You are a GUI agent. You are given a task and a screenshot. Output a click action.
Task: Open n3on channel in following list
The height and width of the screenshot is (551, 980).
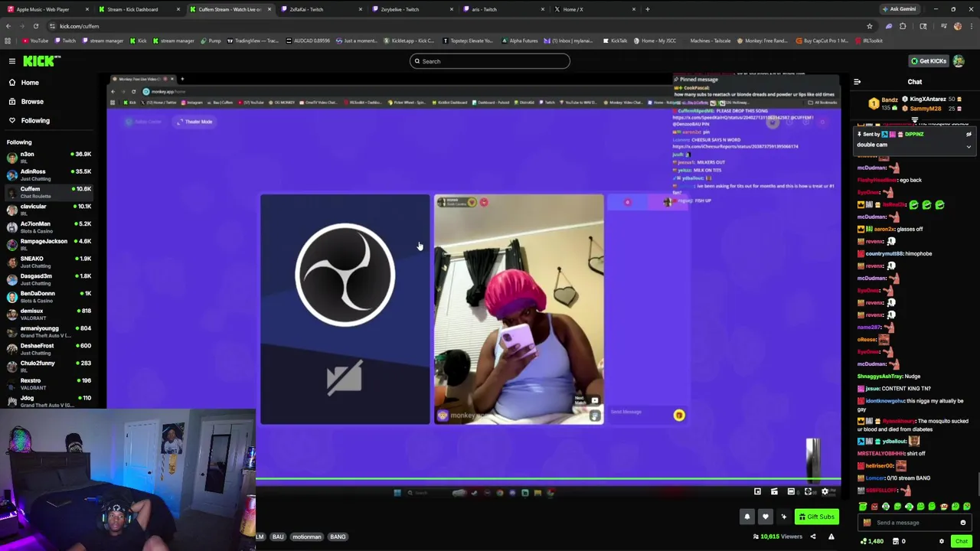(x=49, y=158)
